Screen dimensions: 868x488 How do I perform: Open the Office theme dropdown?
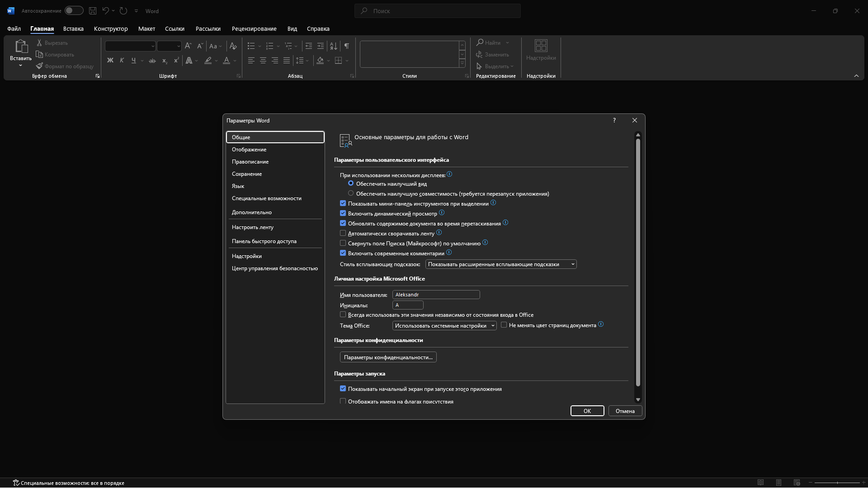[x=444, y=325]
